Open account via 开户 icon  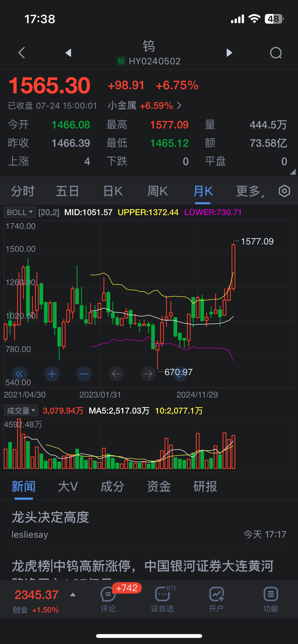216,599
